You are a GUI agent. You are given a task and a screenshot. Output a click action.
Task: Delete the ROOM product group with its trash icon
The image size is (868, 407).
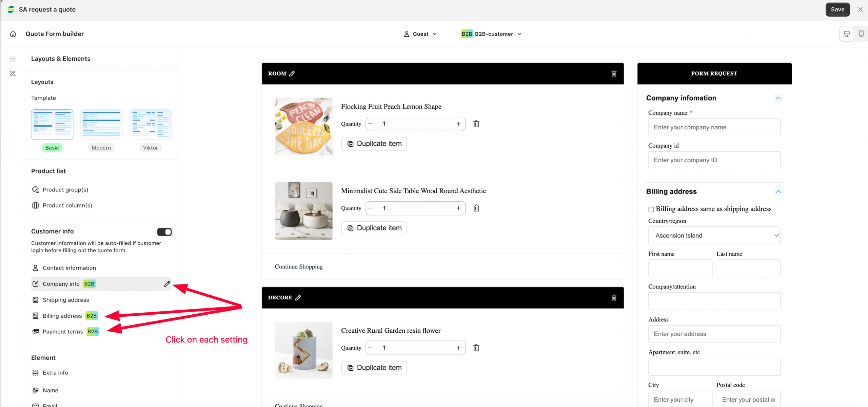614,73
